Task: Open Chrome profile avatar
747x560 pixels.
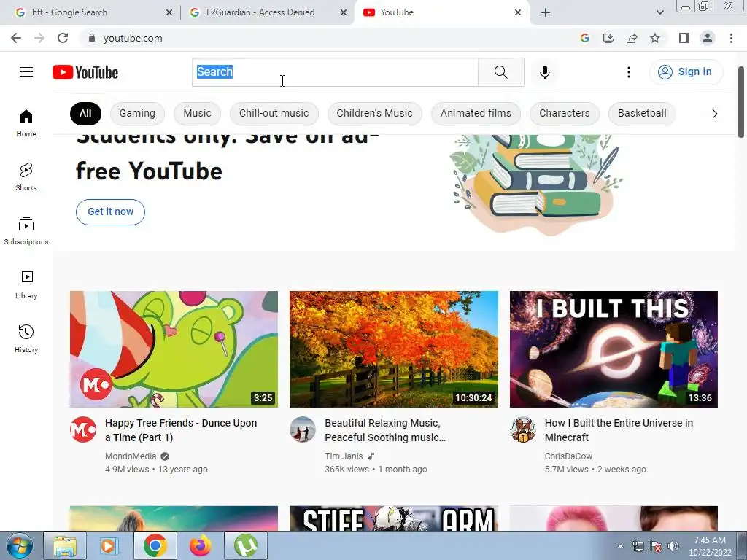Action: 708,38
